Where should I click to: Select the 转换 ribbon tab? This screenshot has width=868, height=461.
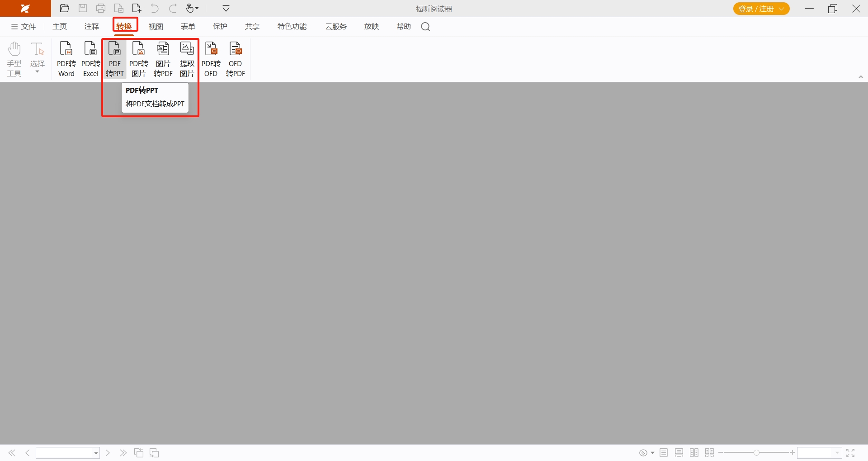pyautogui.click(x=124, y=27)
